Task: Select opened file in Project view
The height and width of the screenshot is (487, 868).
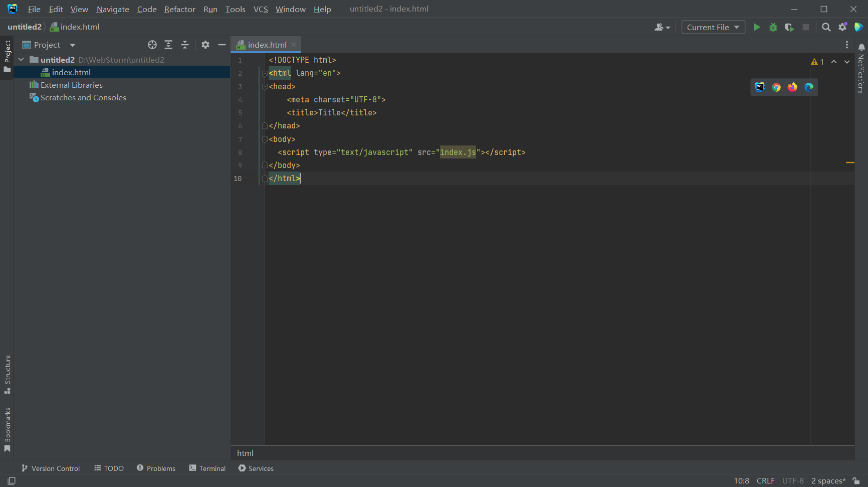Action: point(152,45)
